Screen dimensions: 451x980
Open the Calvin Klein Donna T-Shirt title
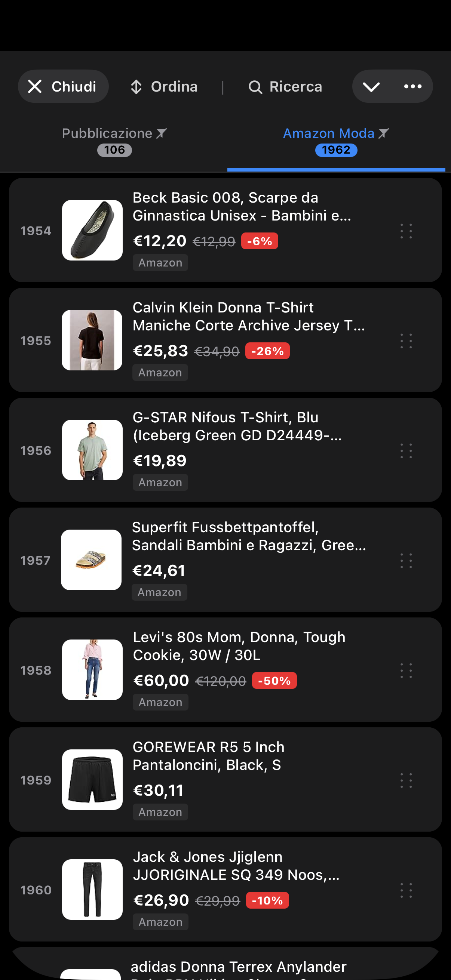[248, 317]
